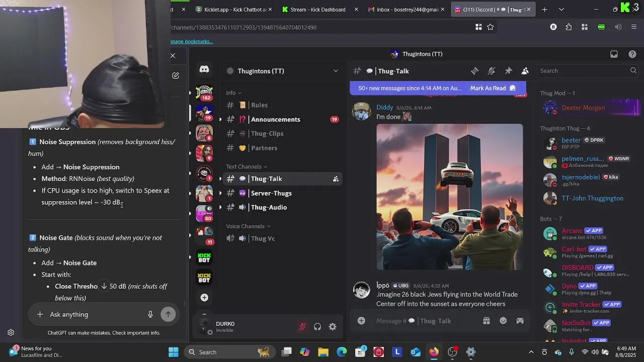Image resolution: width=644 pixels, height=362 pixels.
Task: Toggle deafen headphones for DURKO
Action: (317, 327)
